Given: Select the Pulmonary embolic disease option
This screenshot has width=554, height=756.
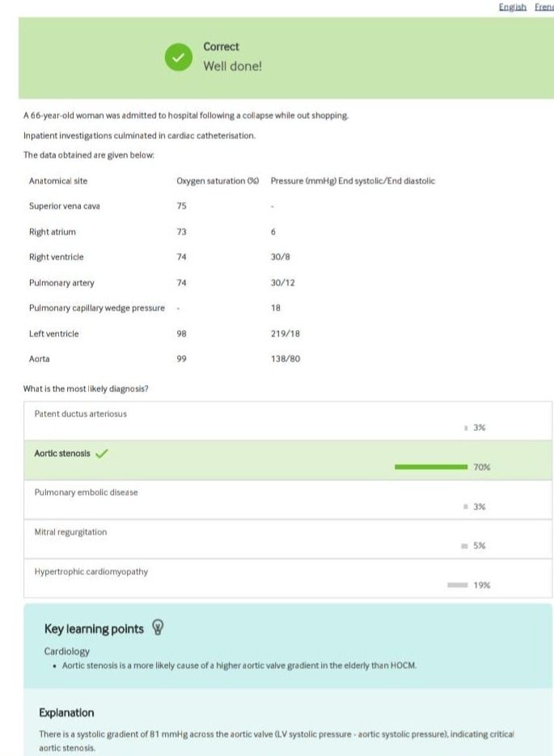Looking at the screenshot, I should (x=86, y=492).
